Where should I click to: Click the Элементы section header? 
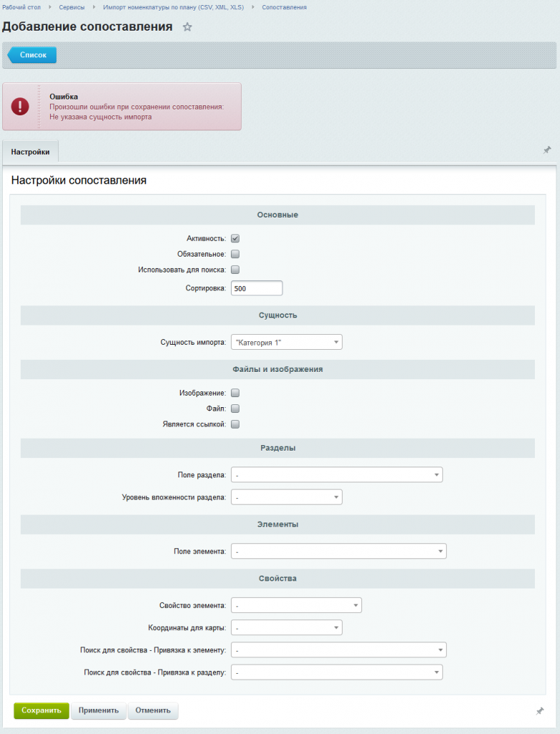coord(277,525)
